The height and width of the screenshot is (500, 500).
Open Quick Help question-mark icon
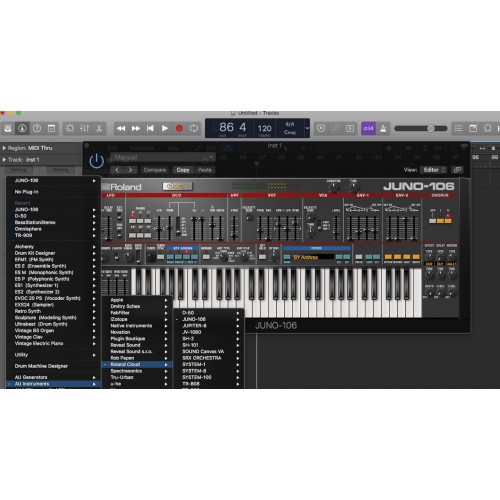(37, 128)
